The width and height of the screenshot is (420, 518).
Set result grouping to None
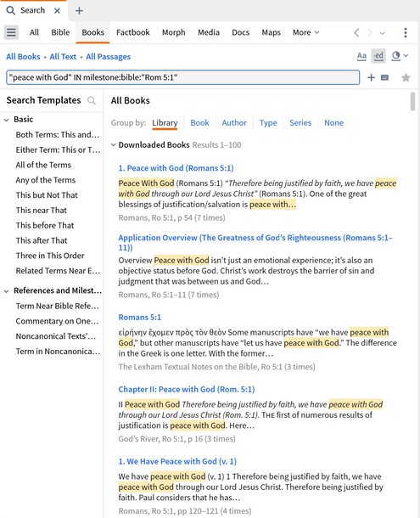pyautogui.click(x=333, y=123)
